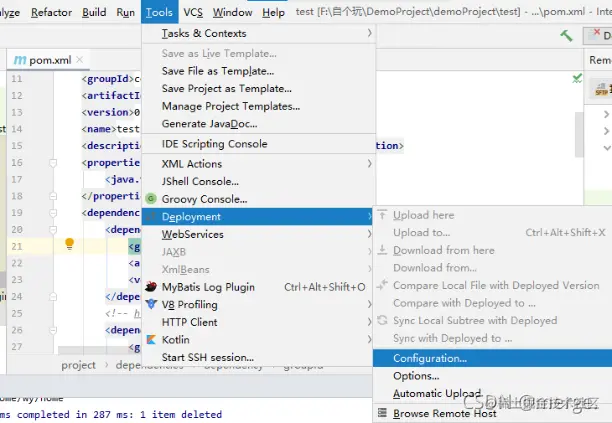Close the pom.xml editor tab

[x=80, y=60]
